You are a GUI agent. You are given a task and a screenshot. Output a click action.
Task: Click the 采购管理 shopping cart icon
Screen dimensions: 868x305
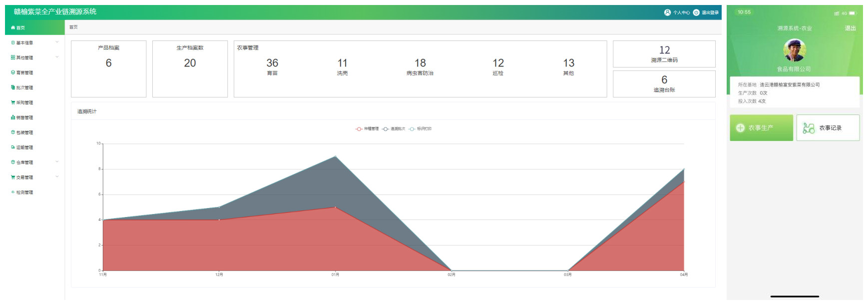tap(13, 102)
